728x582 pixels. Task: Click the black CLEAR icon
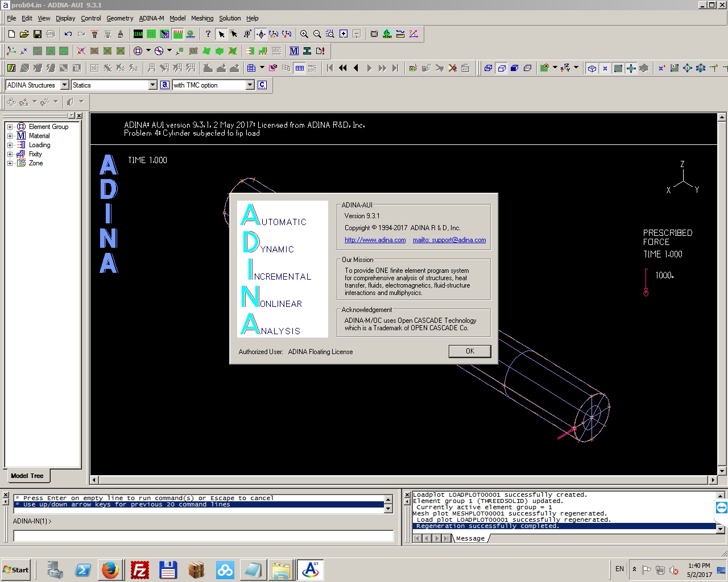click(x=138, y=34)
